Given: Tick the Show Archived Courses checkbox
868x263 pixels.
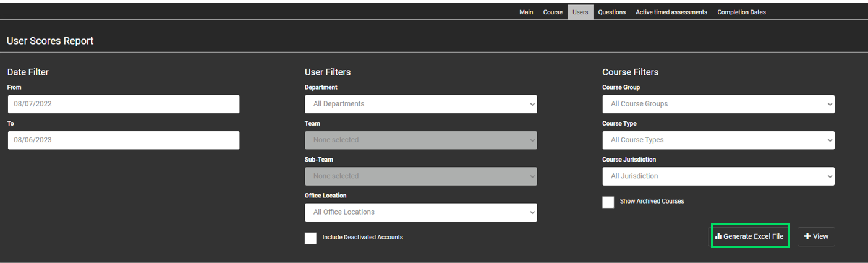Looking at the screenshot, I should click(x=608, y=202).
